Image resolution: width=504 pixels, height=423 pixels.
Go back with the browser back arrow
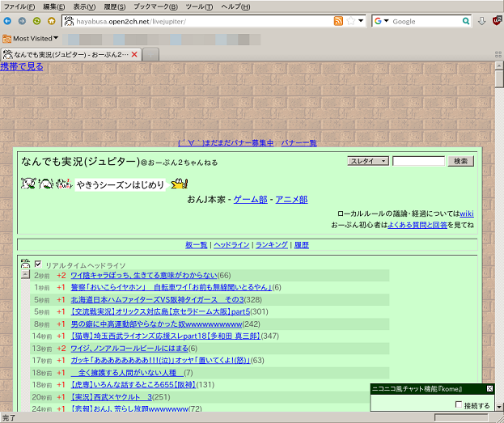coord(7,21)
